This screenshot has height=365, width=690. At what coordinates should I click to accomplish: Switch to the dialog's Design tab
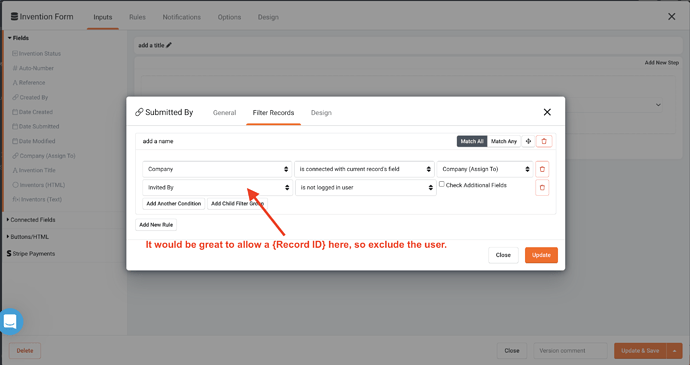[321, 113]
